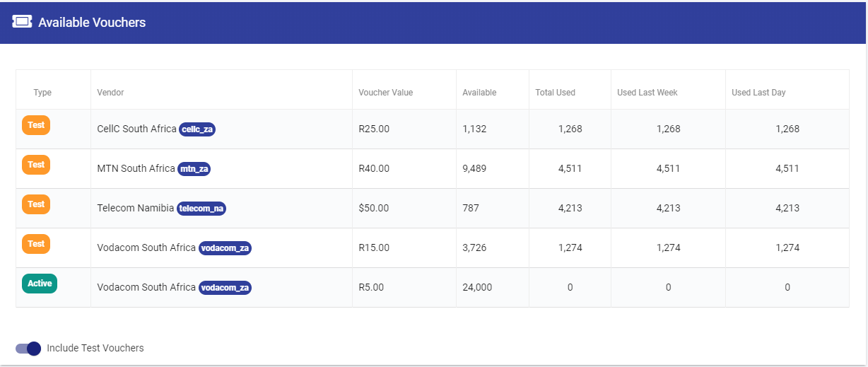868x367 pixels.
Task: Click the 3,726 available count
Action: pos(474,247)
